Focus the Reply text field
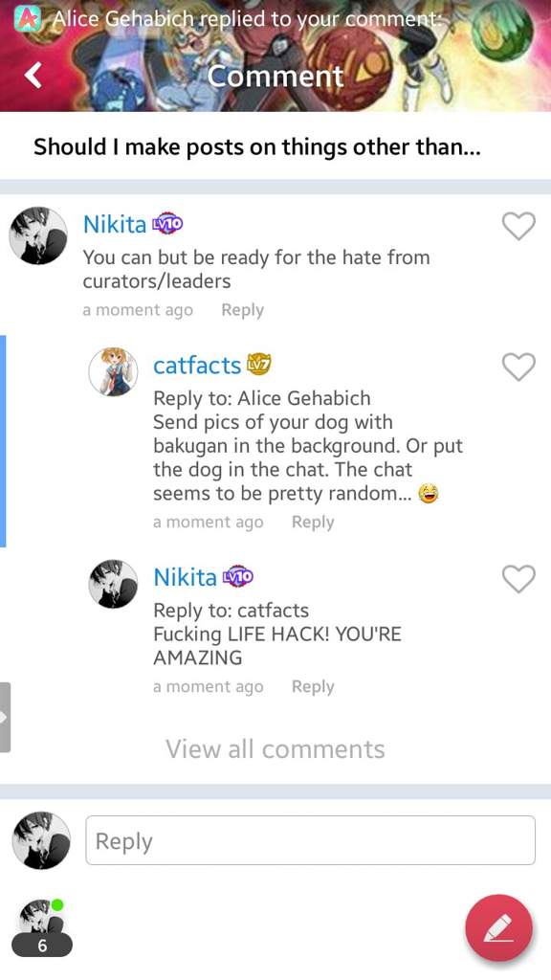 (x=311, y=840)
